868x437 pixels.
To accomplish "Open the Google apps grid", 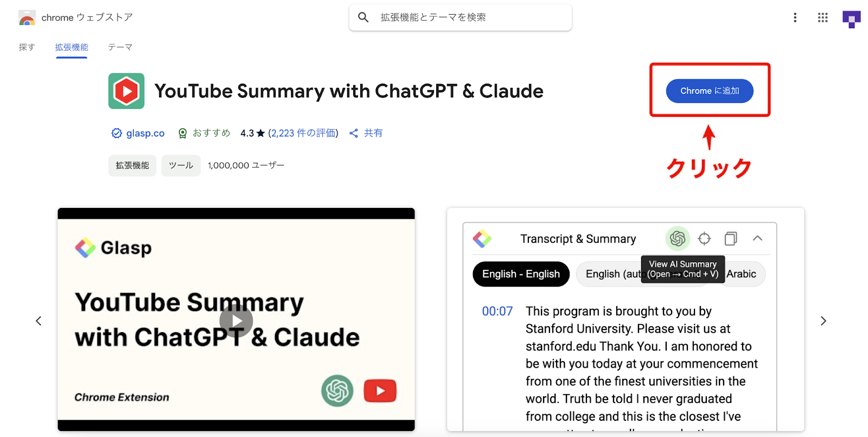I will (x=822, y=17).
